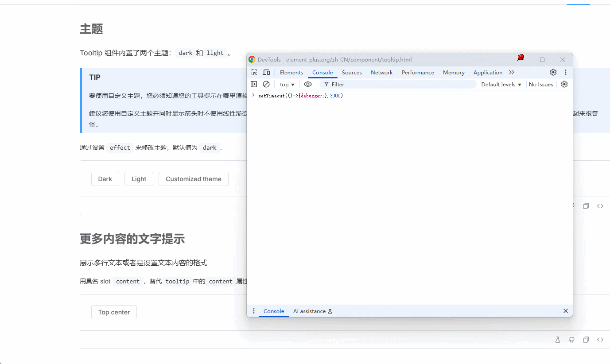The width and height of the screenshot is (610, 364).
Task: Open the AI assistance drawer tab
Action: (x=309, y=311)
